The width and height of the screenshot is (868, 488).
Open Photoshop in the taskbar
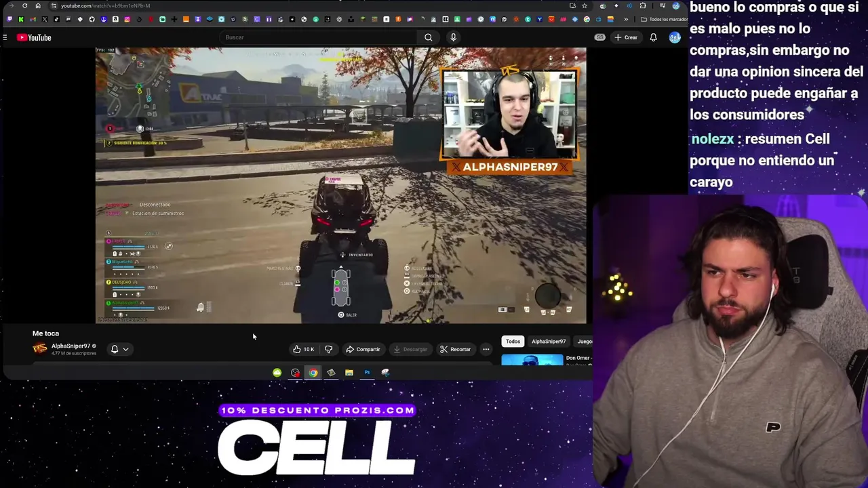click(367, 372)
